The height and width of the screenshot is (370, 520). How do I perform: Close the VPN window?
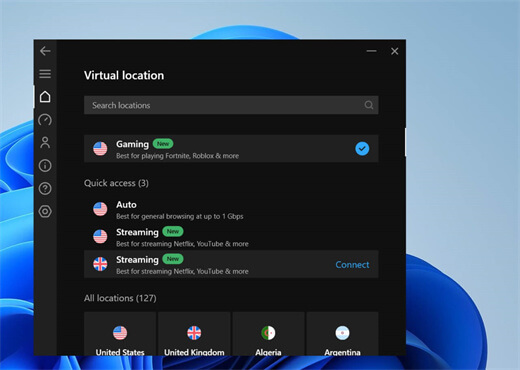[395, 51]
